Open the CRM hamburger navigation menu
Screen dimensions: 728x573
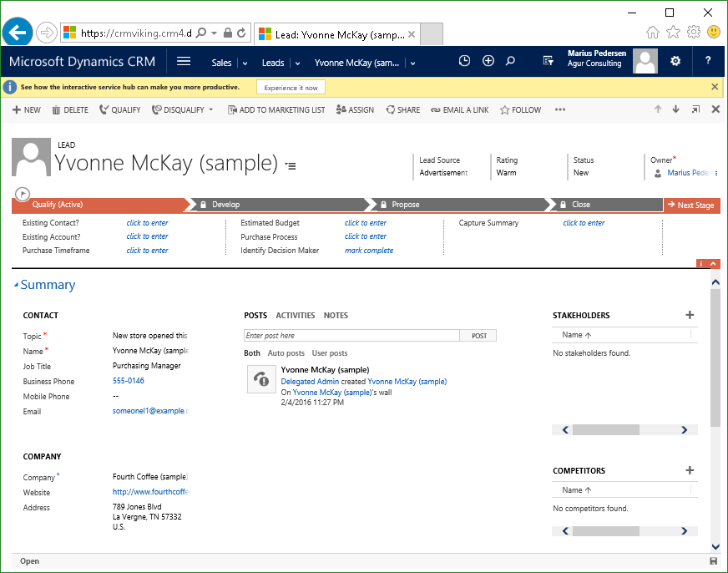point(184,61)
